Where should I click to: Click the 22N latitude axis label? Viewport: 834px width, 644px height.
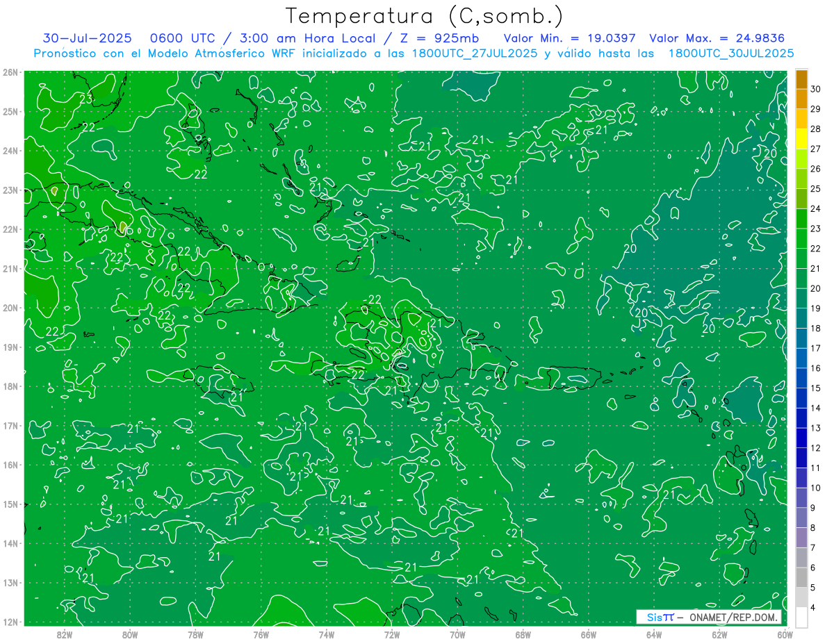tap(11, 229)
